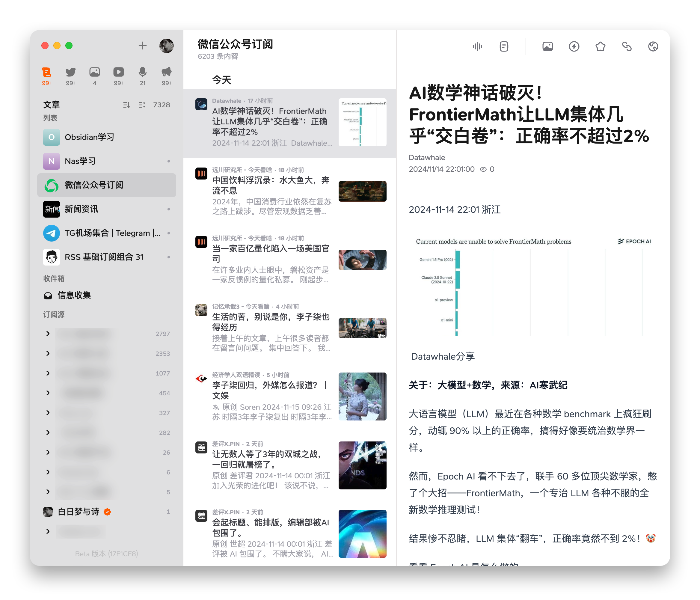This screenshot has height=600, width=700.
Task: Open the 白日梦与诗 subscription
Action: tap(106, 512)
